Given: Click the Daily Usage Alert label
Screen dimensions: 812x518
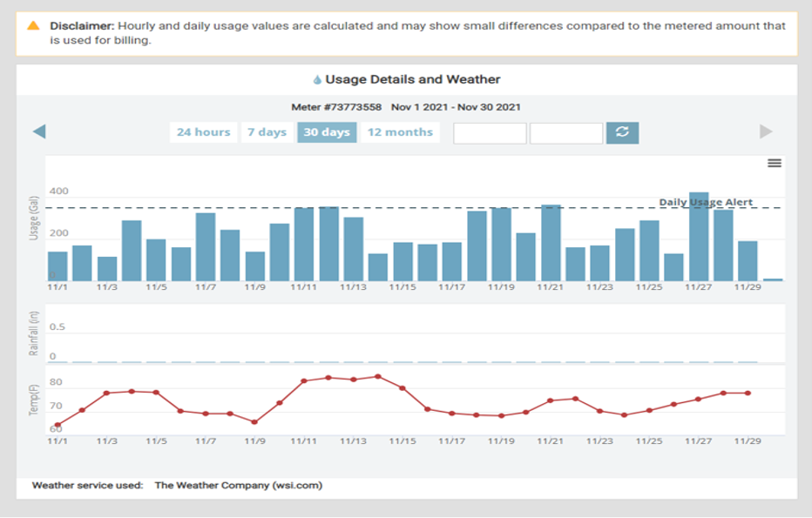Looking at the screenshot, I should (x=706, y=202).
